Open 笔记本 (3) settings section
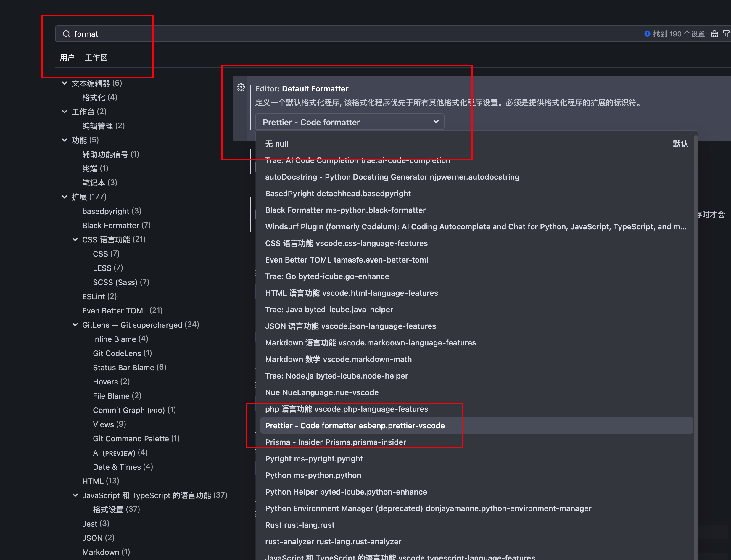 [x=100, y=182]
